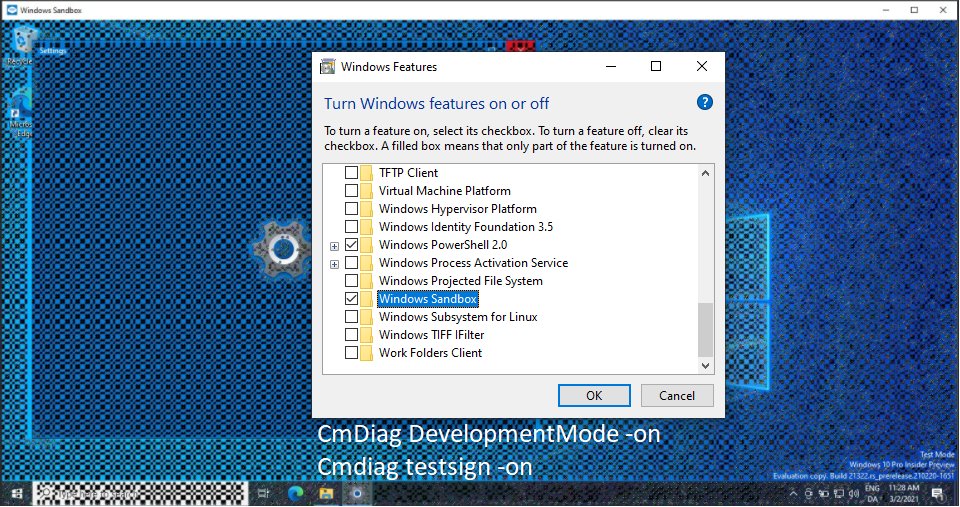This screenshot has width=960, height=507.
Task: Click the feature list scroll up arrow
Action: [705, 173]
